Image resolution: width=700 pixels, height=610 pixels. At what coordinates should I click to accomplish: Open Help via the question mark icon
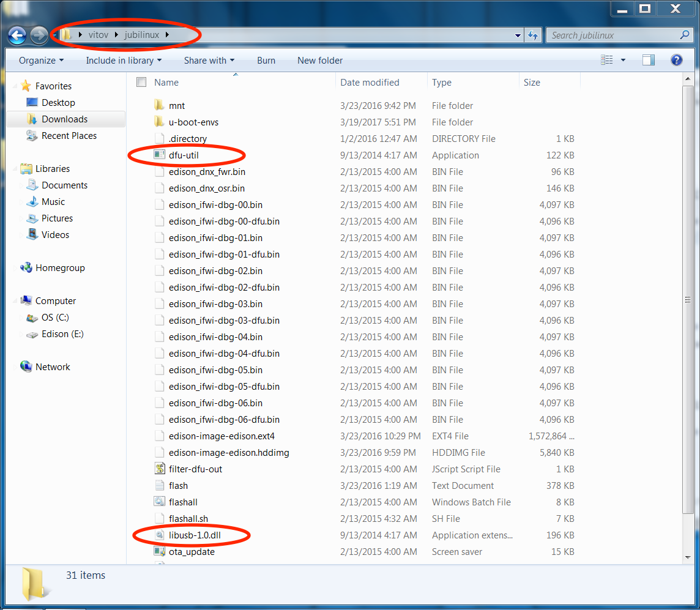[676, 60]
